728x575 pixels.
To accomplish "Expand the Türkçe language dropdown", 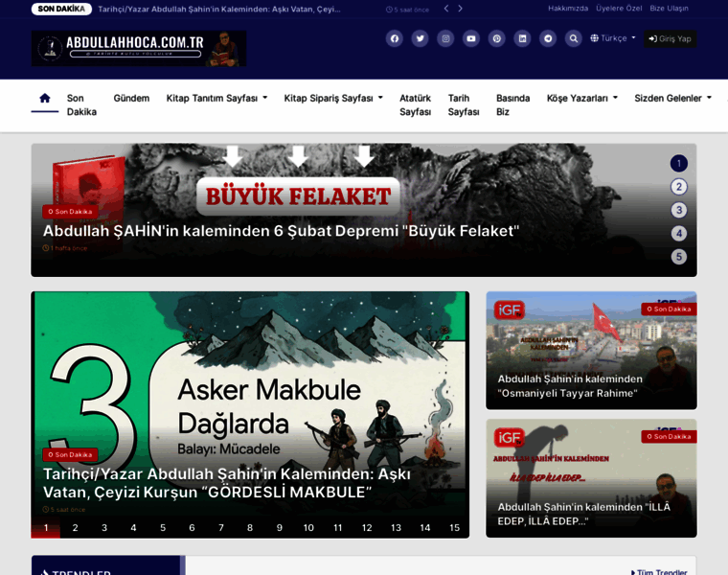I will tap(613, 38).
